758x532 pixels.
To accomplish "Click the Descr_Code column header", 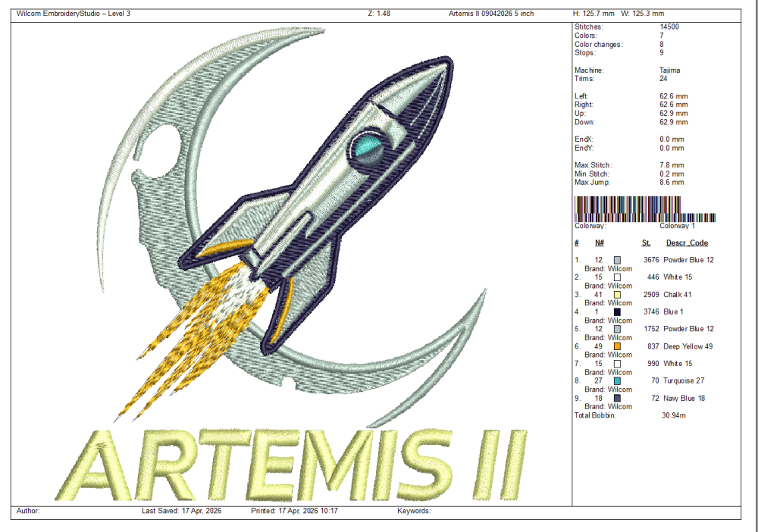I will coord(686,243).
